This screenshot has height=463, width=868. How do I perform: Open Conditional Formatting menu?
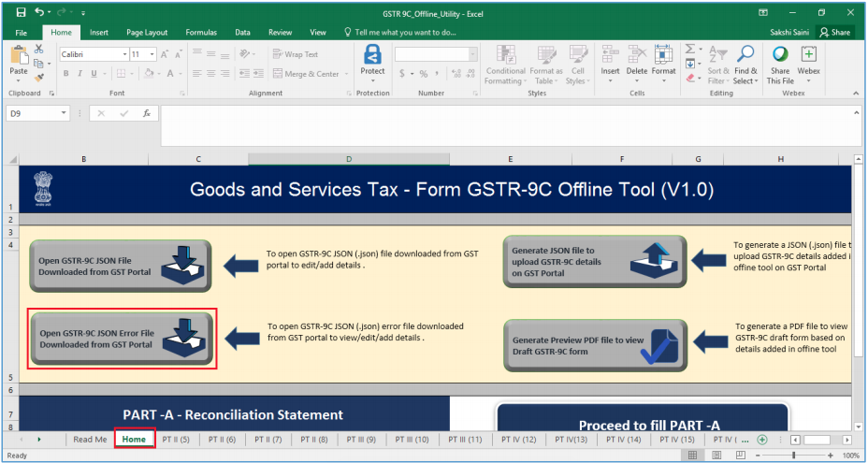click(505, 65)
